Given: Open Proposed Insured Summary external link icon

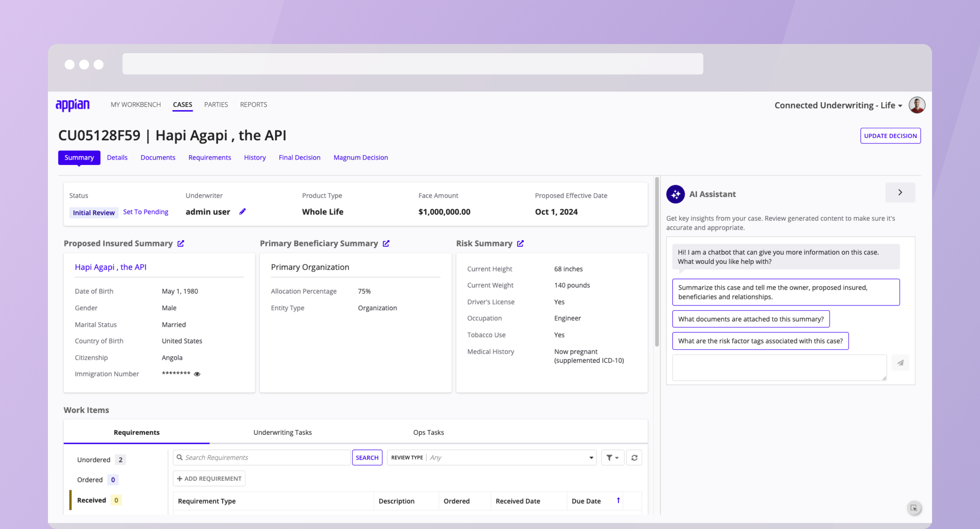Looking at the screenshot, I should (181, 243).
